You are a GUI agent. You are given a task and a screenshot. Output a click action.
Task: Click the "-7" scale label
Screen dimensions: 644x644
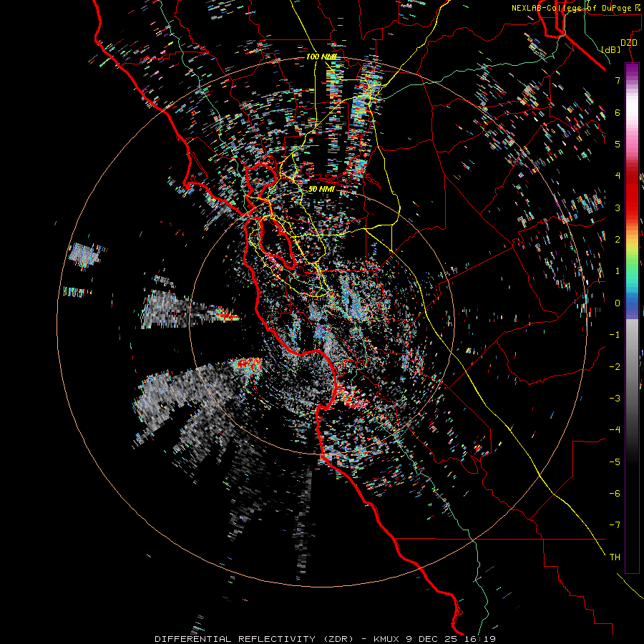point(615,525)
